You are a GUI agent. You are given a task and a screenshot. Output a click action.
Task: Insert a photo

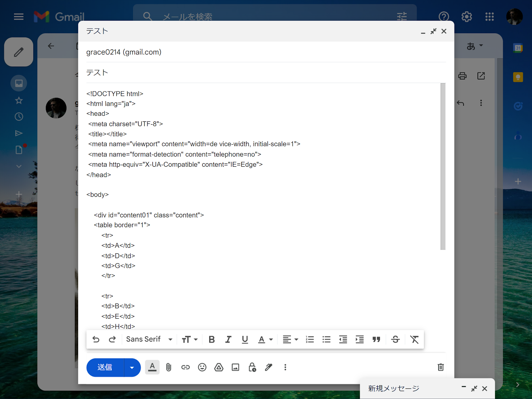coord(235,367)
